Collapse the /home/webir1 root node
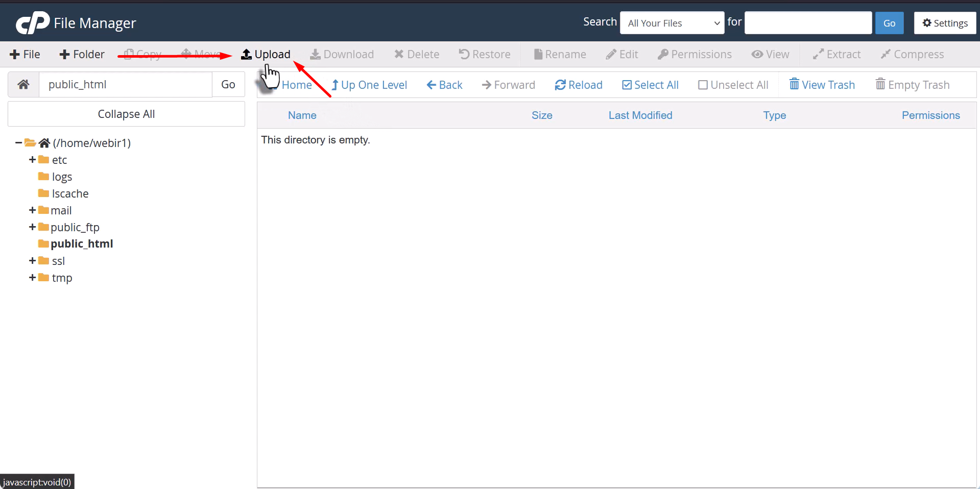Viewport: 980px width, 489px height. click(18, 143)
